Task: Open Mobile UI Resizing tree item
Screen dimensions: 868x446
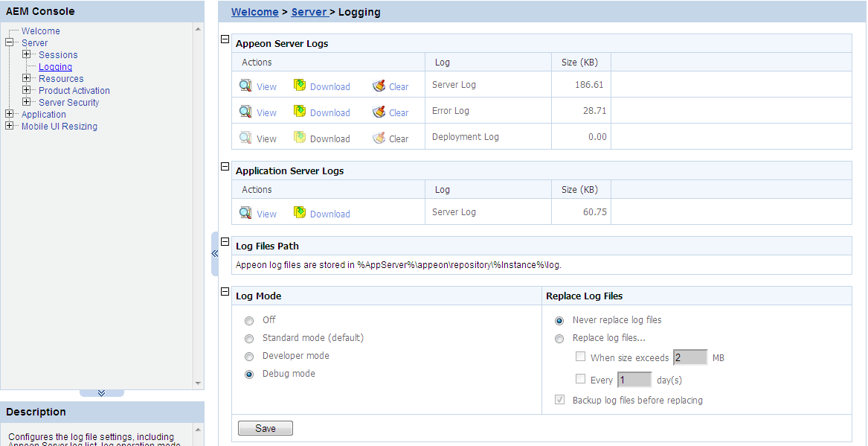Action: pyautogui.click(x=60, y=127)
